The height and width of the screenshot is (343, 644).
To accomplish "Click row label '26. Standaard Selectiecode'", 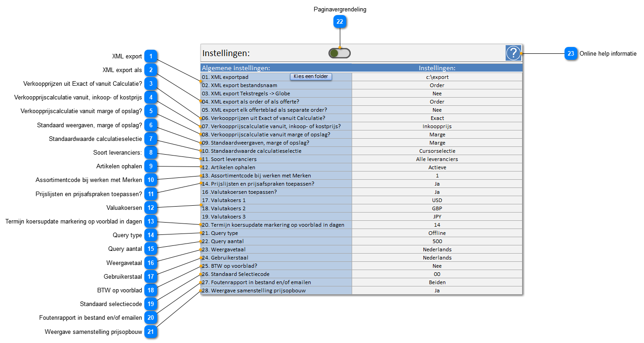I will tap(236, 274).
